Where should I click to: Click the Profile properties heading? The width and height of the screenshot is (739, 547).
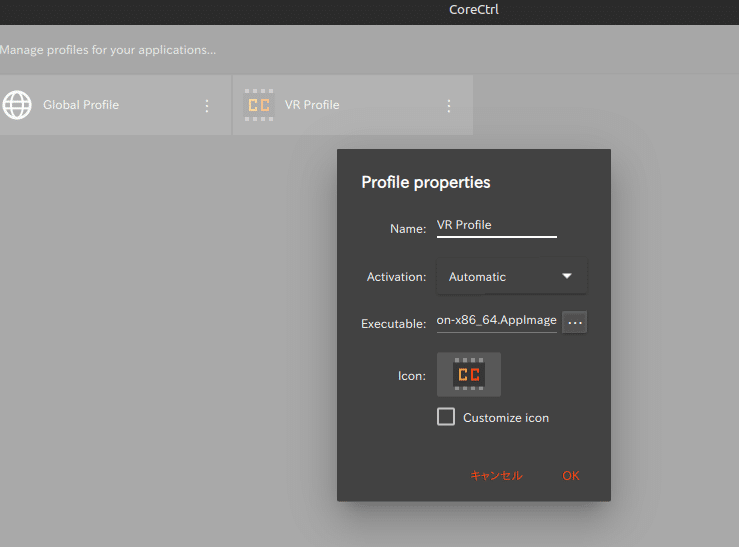pos(426,182)
